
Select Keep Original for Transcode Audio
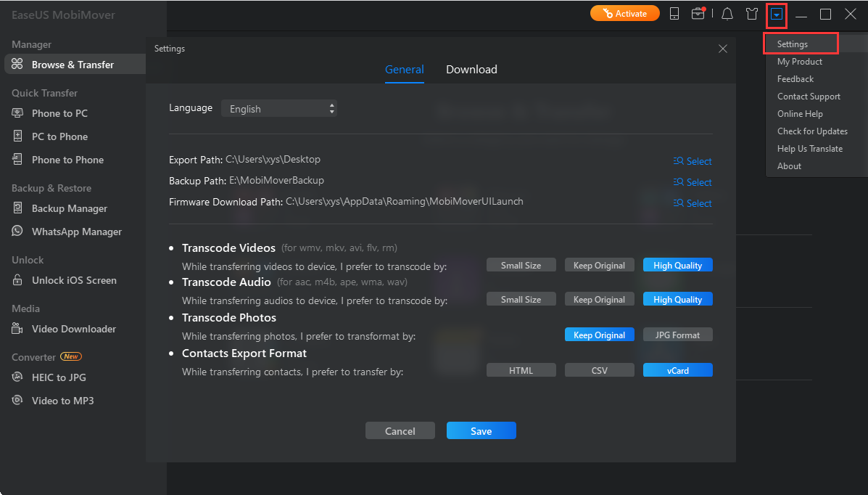click(x=599, y=299)
